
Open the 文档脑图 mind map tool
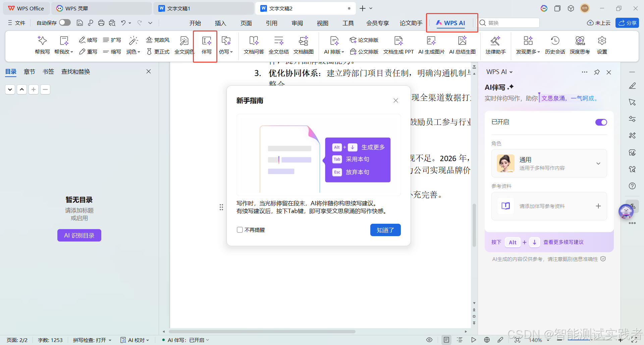[x=303, y=45]
